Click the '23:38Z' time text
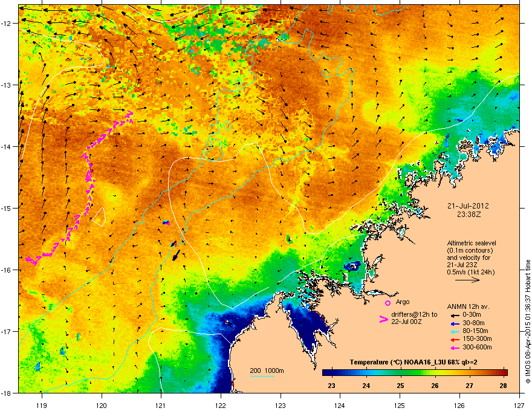 pyautogui.click(x=469, y=215)
